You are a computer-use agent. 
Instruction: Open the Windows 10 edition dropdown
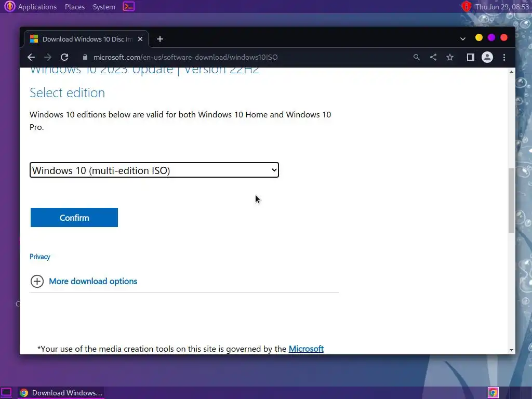154,170
